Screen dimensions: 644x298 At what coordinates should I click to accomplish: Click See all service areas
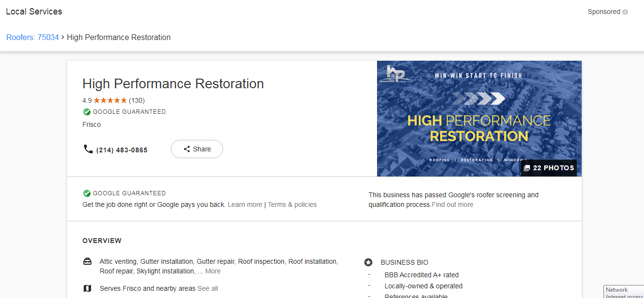coord(208,288)
